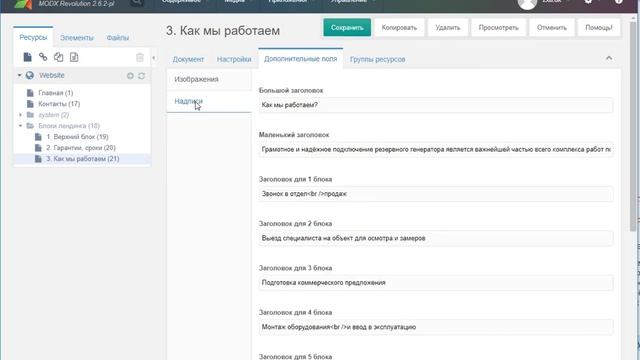Screen dimensions: 640x360
Task: Click the plus icon next to Website
Action: (130, 76)
